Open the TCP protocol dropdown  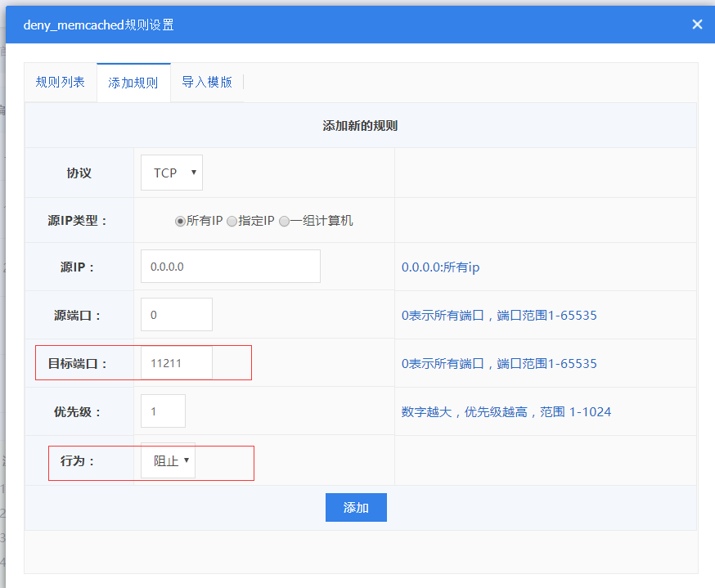point(172,173)
